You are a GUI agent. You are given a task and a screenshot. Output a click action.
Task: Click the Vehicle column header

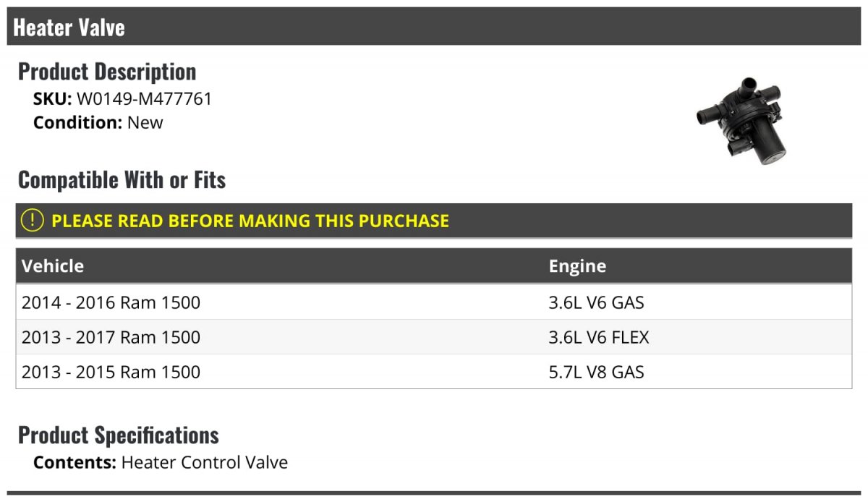[53, 265]
